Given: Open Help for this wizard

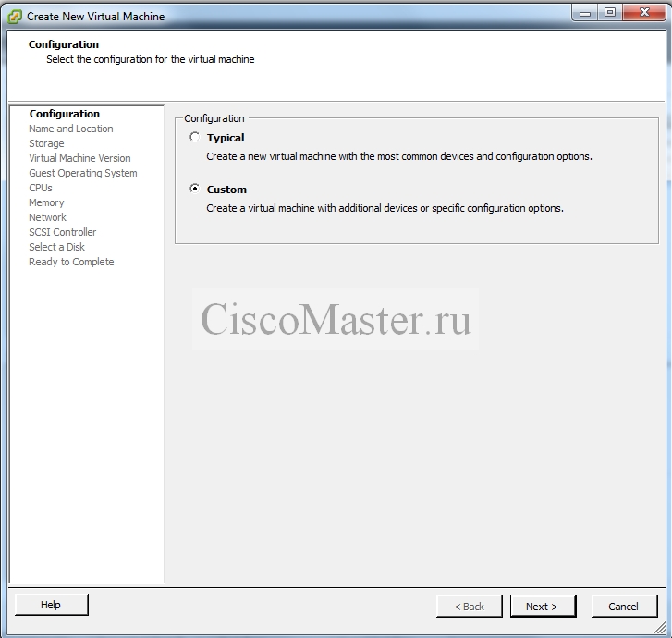Looking at the screenshot, I should (52, 605).
